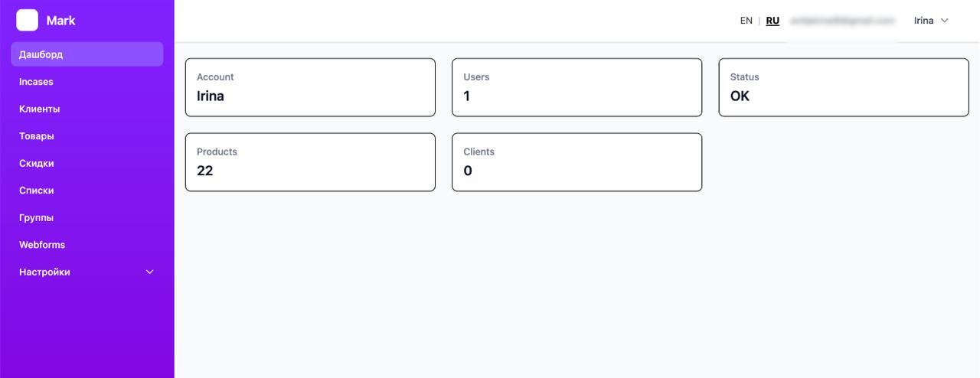980x378 pixels.
Task: Open the Списки page
Action: tap(37, 191)
